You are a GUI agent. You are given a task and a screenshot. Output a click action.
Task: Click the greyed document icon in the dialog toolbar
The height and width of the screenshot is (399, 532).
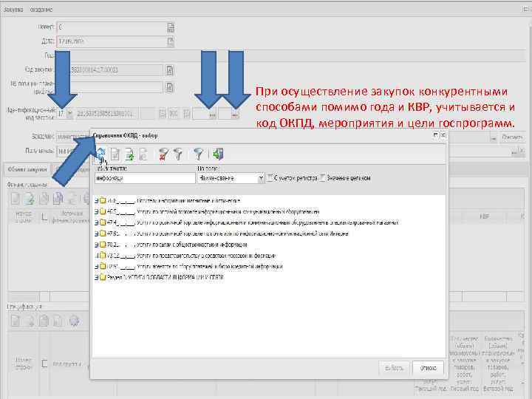(143, 154)
